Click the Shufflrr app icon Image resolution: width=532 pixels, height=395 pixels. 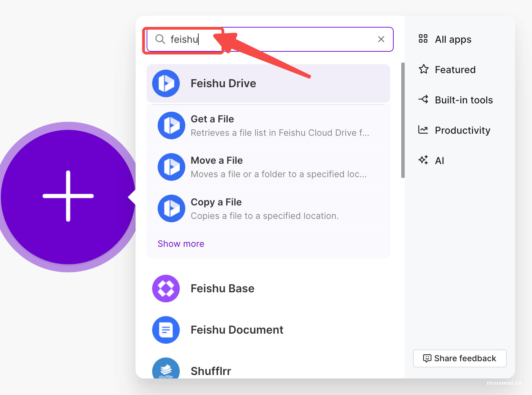(x=166, y=369)
